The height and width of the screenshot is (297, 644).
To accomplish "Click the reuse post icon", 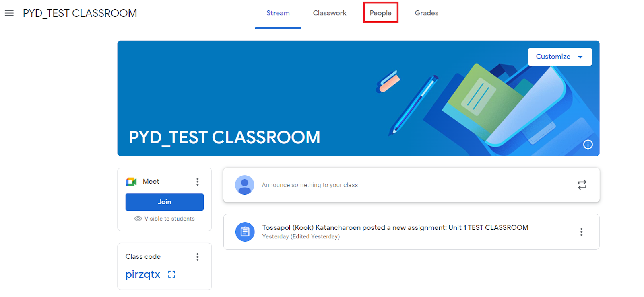I will [x=582, y=185].
